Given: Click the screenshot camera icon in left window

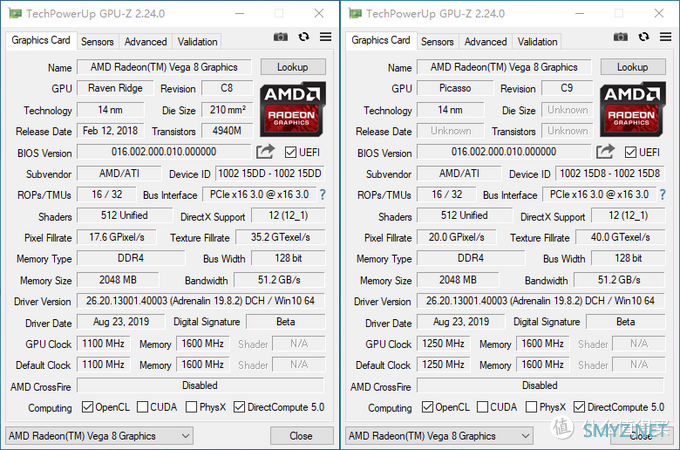Looking at the screenshot, I should pos(281,37).
